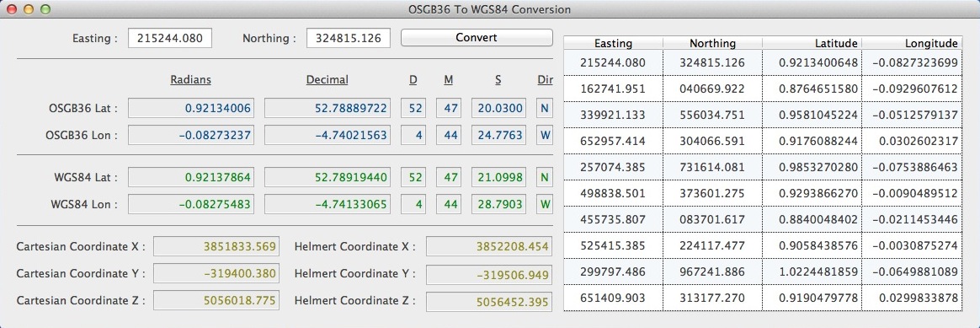The width and height of the screenshot is (980, 328).
Task: Close the window with red button
Action: tap(12, 9)
